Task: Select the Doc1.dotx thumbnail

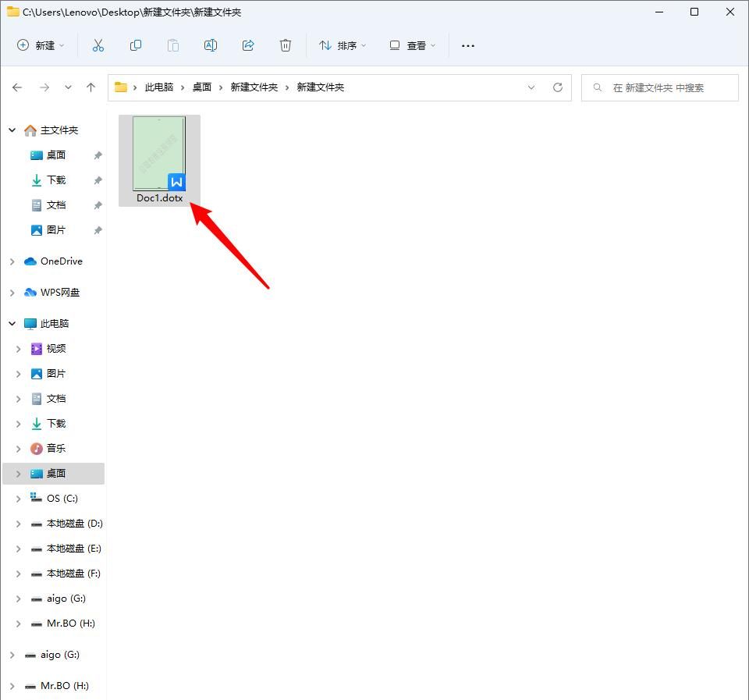Action: click(x=158, y=152)
